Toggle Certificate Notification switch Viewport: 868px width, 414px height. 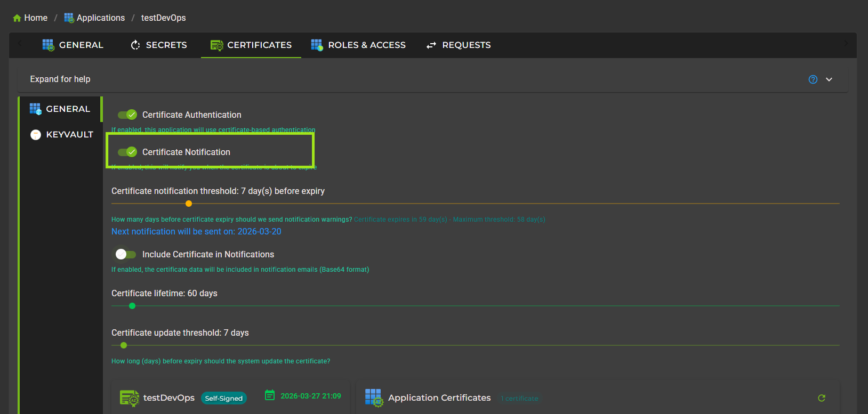coord(127,152)
